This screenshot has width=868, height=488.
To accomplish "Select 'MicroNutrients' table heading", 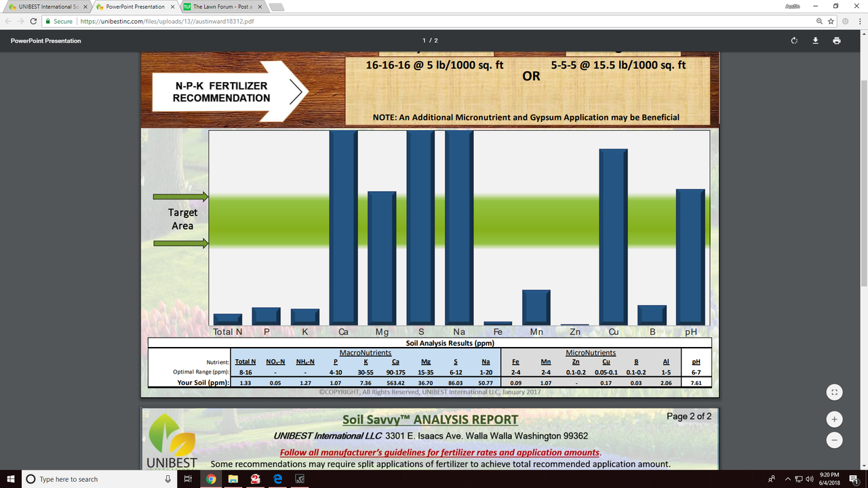I will click(591, 352).
